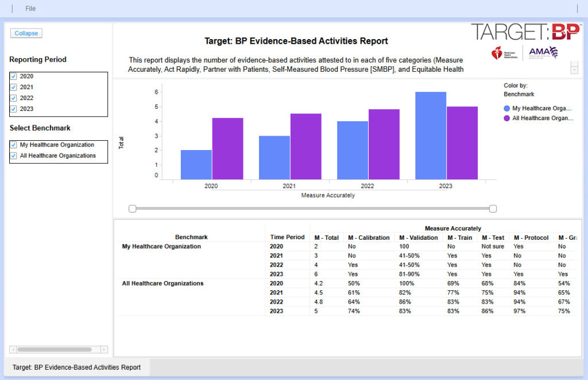Click the right arrow of the sidebar scrollbar
588x380 pixels.
point(104,349)
